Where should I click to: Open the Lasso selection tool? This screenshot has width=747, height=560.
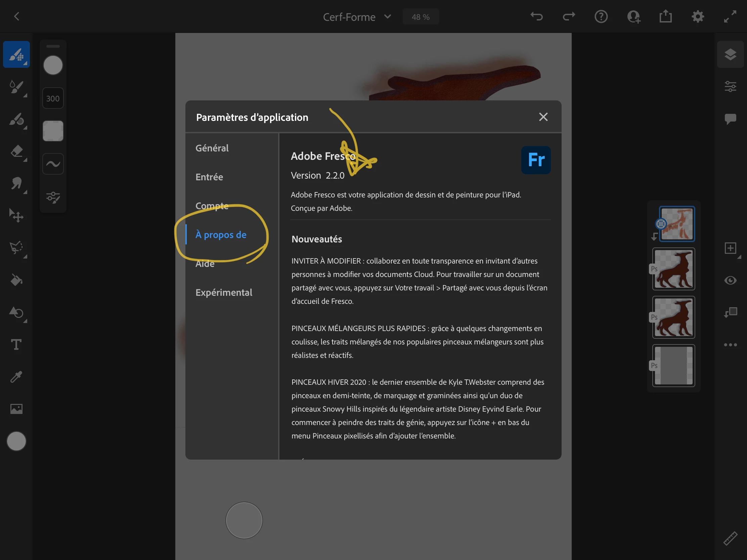point(16,247)
